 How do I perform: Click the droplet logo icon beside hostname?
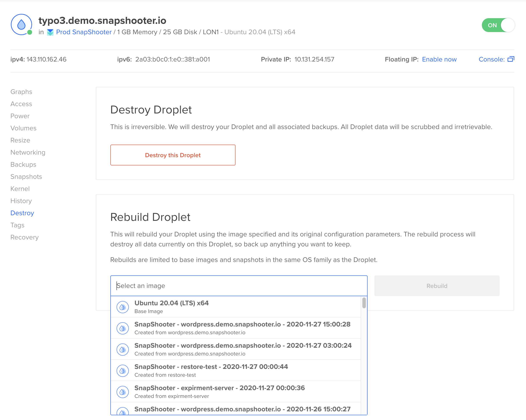pyautogui.click(x=21, y=25)
